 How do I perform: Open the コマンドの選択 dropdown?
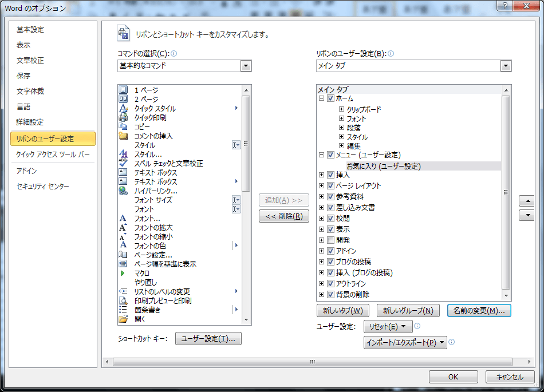point(246,65)
